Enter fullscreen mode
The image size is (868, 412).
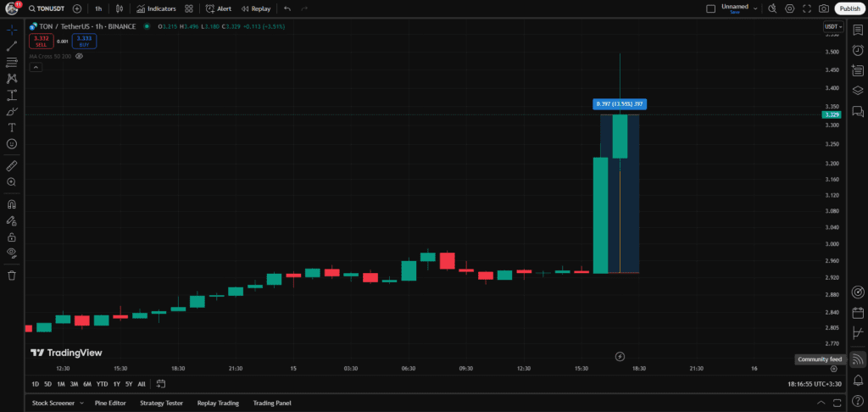coord(807,8)
